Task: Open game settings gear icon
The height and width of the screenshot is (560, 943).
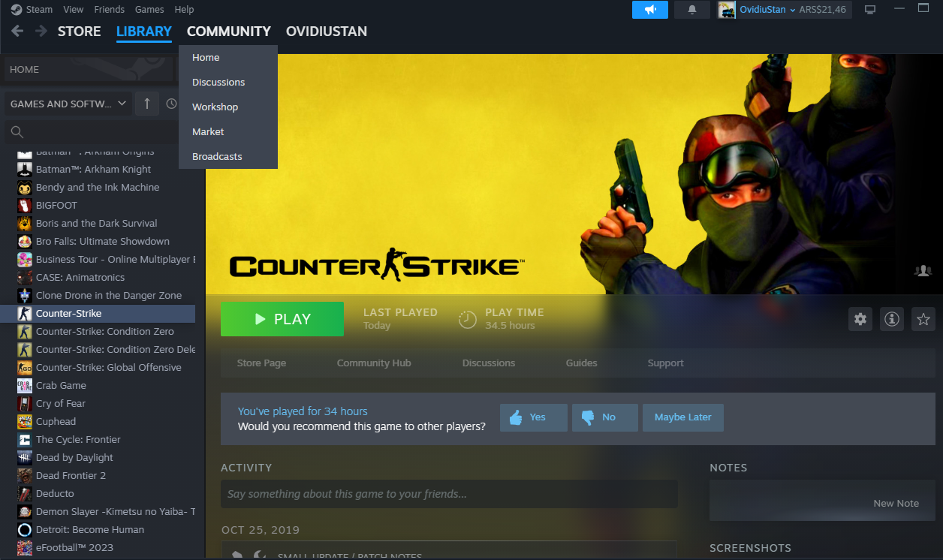Action: click(x=860, y=319)
